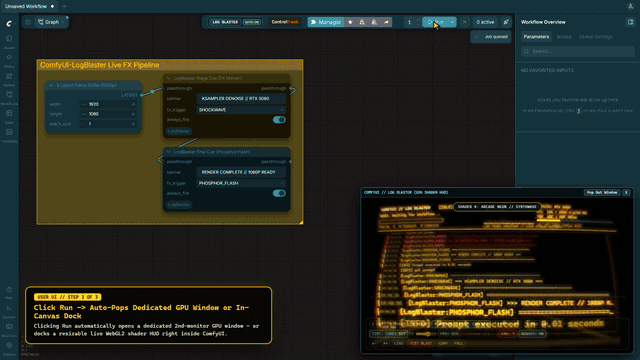
Task: Click the A+ font size button
Action: pyautogui.click(x=385, y=344)
